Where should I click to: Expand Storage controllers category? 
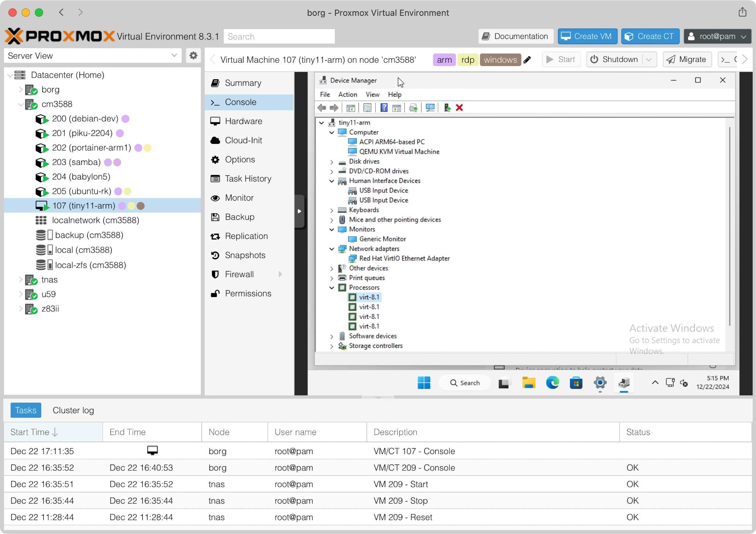coord(331,346)
